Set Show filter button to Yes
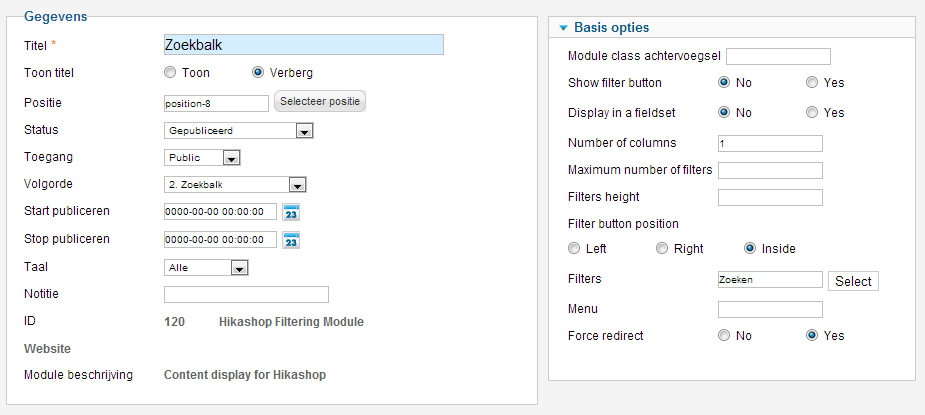The width and height of the screenshot is (925, 415). pyautogui.click(x=812, y=83)
